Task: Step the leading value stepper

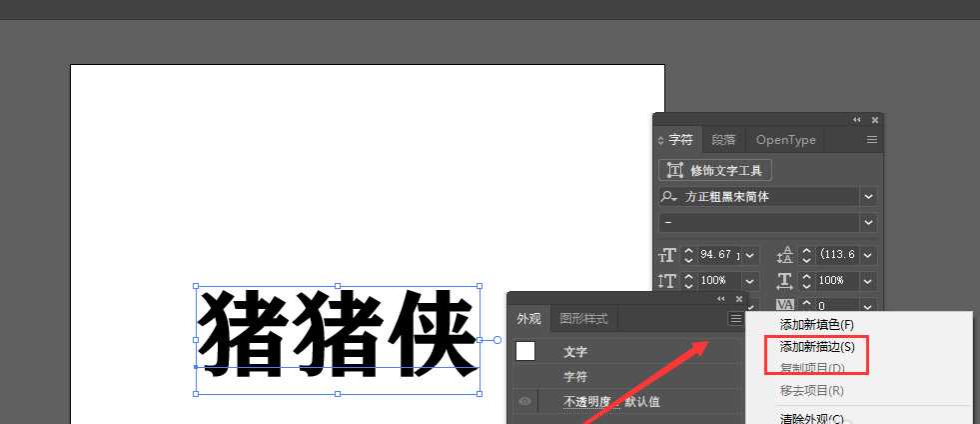Action: point(807,255)
